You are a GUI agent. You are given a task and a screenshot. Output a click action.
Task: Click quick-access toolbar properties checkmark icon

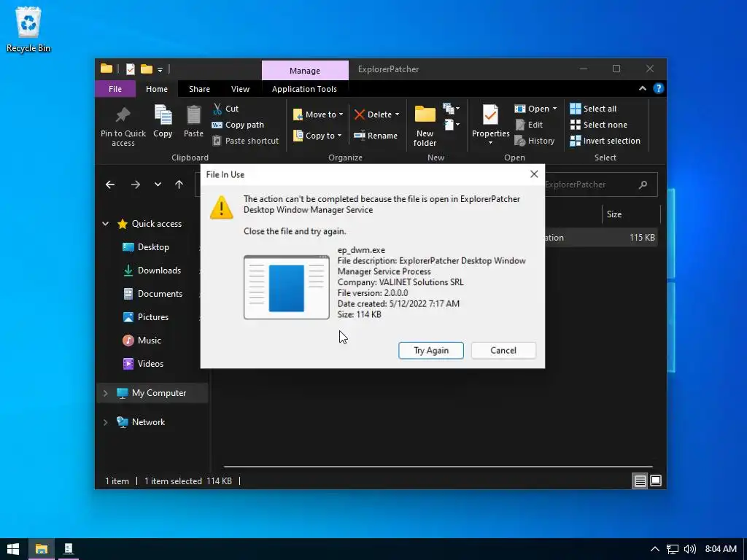130,69
